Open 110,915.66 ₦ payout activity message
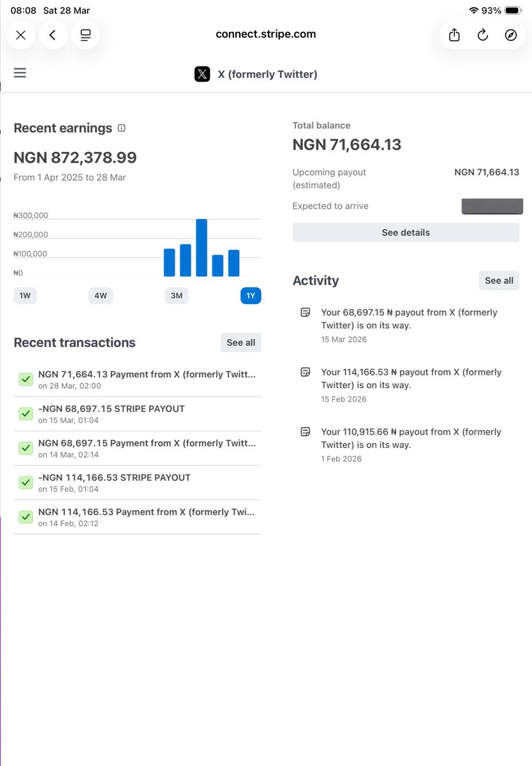 (411, 438)
